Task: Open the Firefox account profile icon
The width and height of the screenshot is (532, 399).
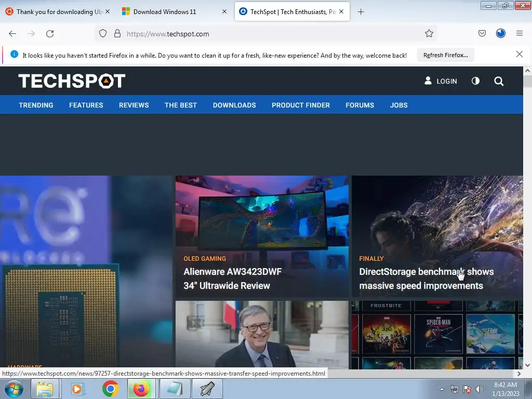Action: click(500, 33)
